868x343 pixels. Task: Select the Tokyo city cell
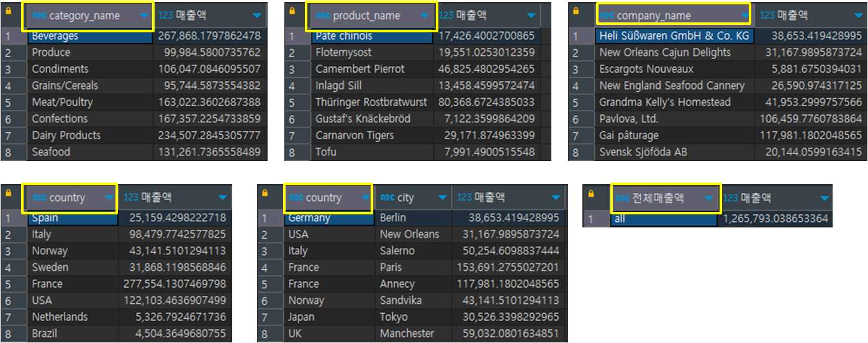click(413, 317)
